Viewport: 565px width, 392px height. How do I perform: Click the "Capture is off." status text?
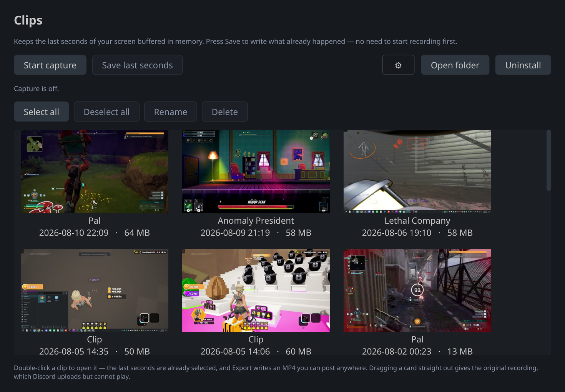click(x=37, y=89)
